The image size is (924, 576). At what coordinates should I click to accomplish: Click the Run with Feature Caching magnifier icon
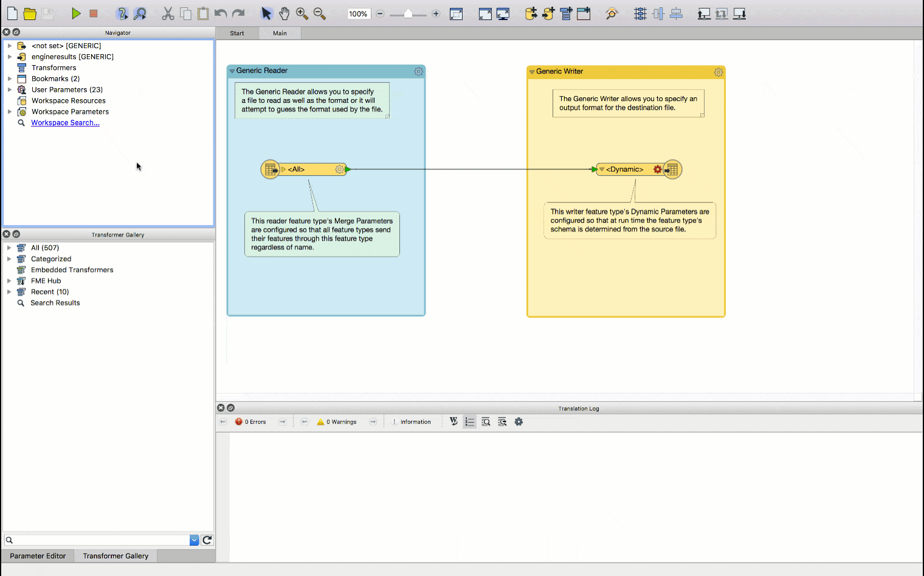pyautogui.click(x=140, y=13)
